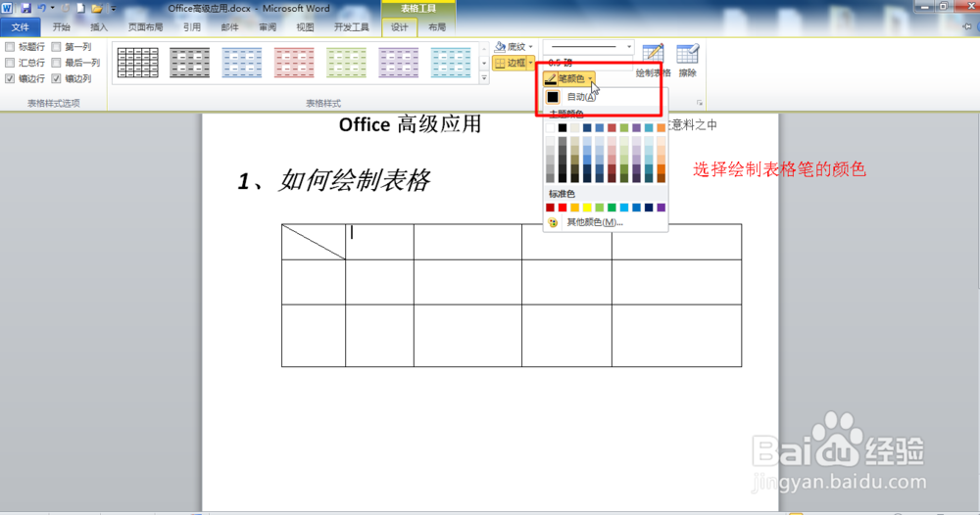This screenshot has height=515, width=980.
Task: Open the borders and shading dialog launcher
Action: pyautogui.click(x=700, y=103)
